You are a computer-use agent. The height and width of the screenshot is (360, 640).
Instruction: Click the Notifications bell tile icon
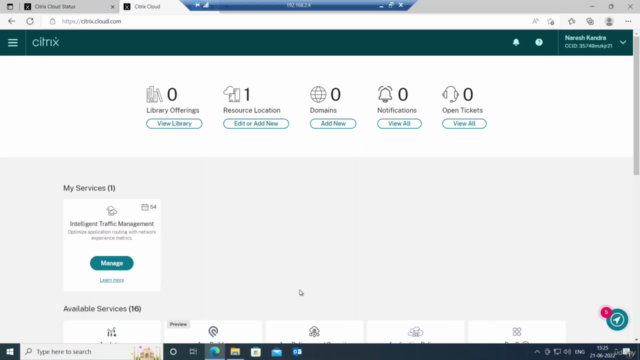pyautogui.click(x=385, y=94)
